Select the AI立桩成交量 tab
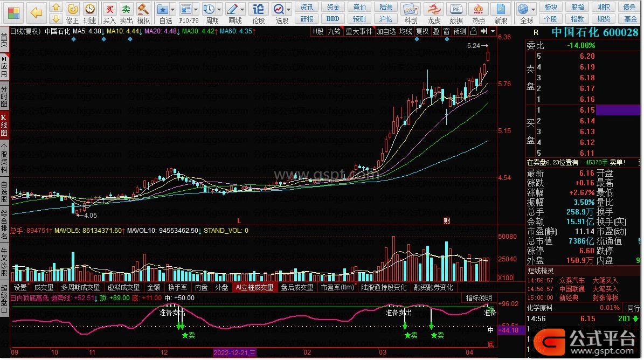The width and height of the screenshot is (644, 360). 254,287
